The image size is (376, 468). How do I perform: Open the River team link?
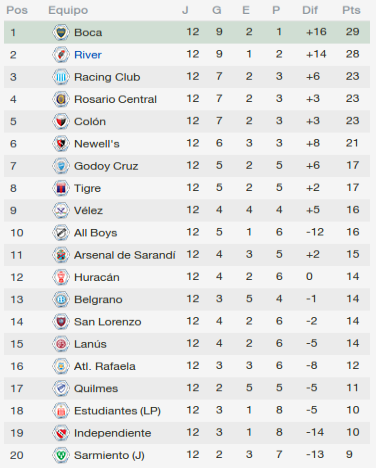[x=88, y=55]
